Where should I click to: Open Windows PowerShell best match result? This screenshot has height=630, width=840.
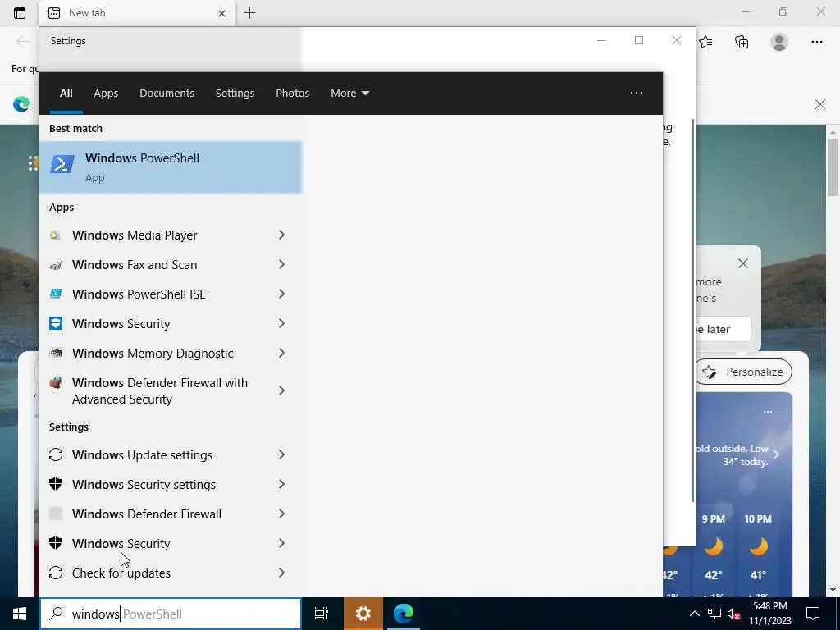coord(171,167)
